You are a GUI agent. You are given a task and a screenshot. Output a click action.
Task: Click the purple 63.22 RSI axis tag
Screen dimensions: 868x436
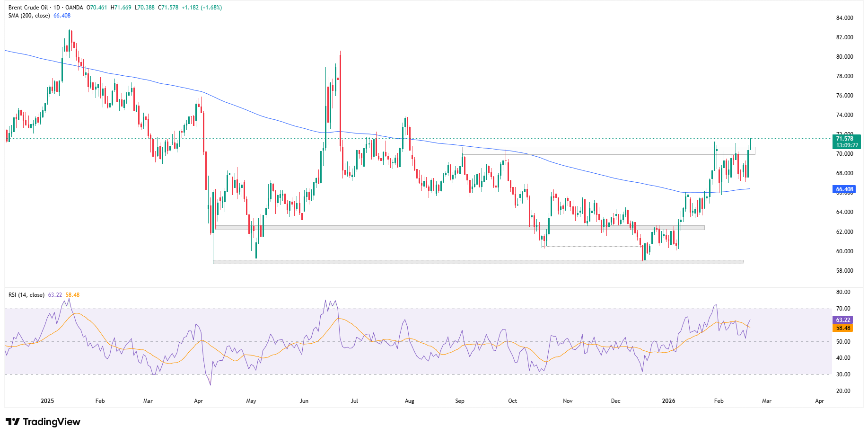coord(843,320)
